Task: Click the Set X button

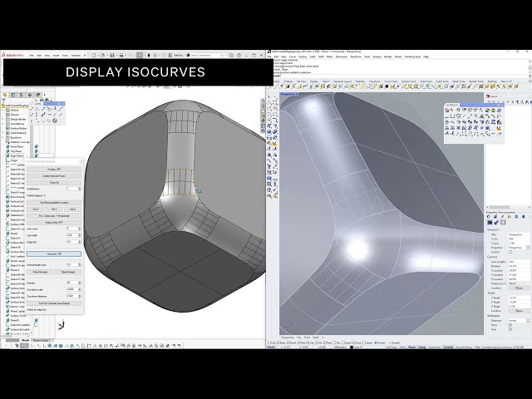Action: (x=36, y=209)
